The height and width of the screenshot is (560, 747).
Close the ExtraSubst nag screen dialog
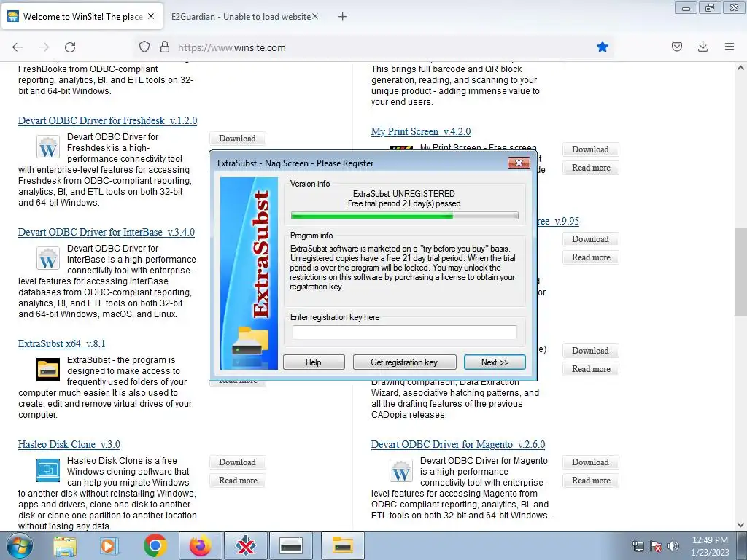click(519, 163)
